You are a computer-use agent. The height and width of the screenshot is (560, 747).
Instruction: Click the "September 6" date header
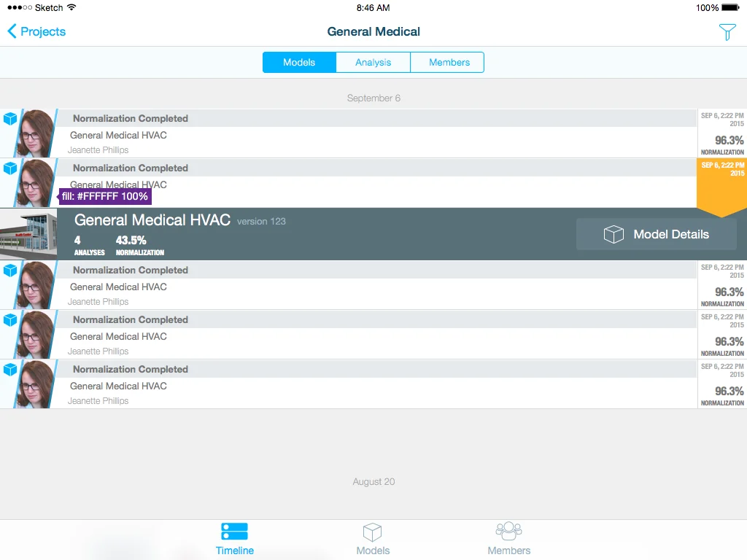(x=373, y=98)
